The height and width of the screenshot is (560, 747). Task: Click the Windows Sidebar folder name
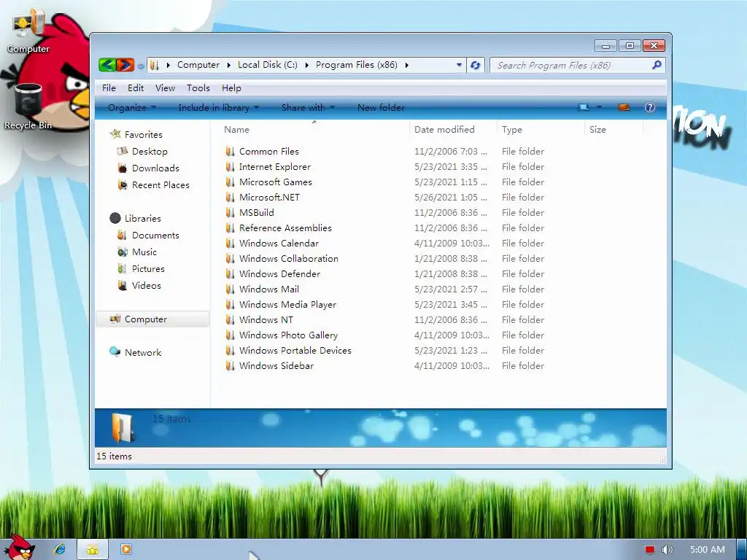click(x=276, y=366)
